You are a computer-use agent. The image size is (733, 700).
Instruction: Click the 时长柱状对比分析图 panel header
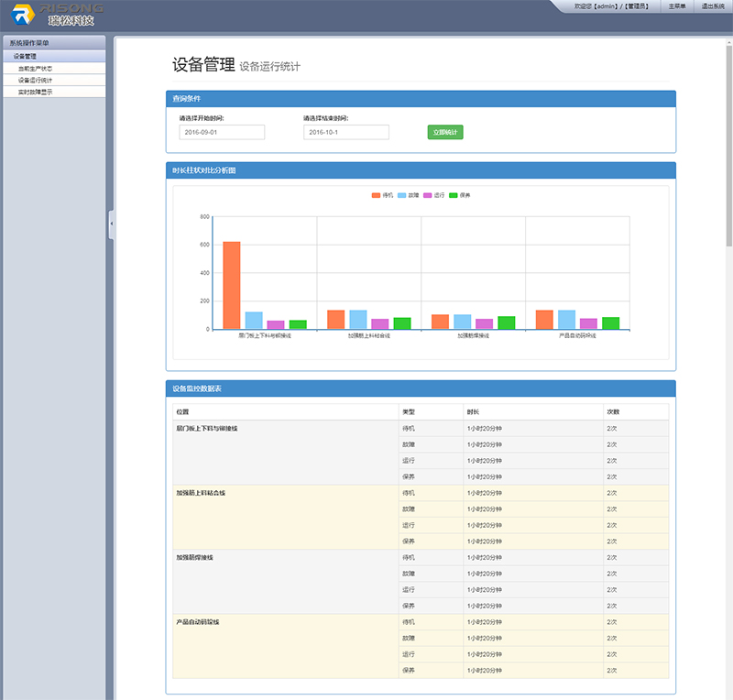421,170
